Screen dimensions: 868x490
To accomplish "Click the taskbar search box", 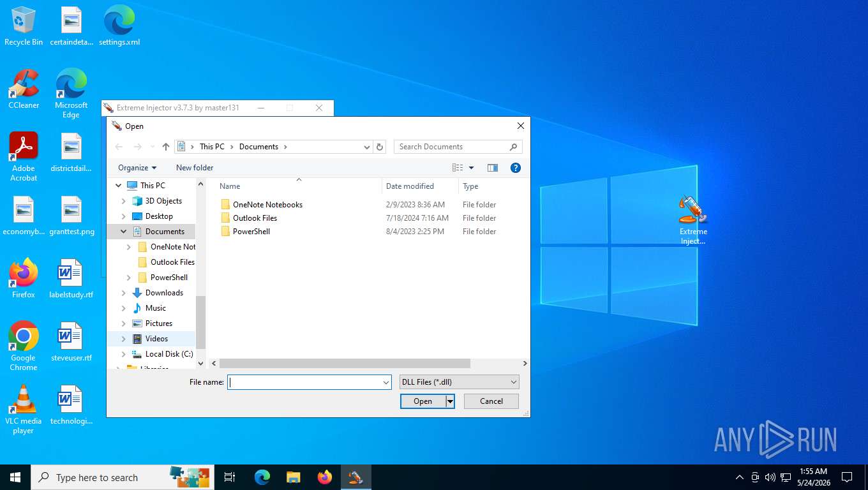I will (121, 477).
